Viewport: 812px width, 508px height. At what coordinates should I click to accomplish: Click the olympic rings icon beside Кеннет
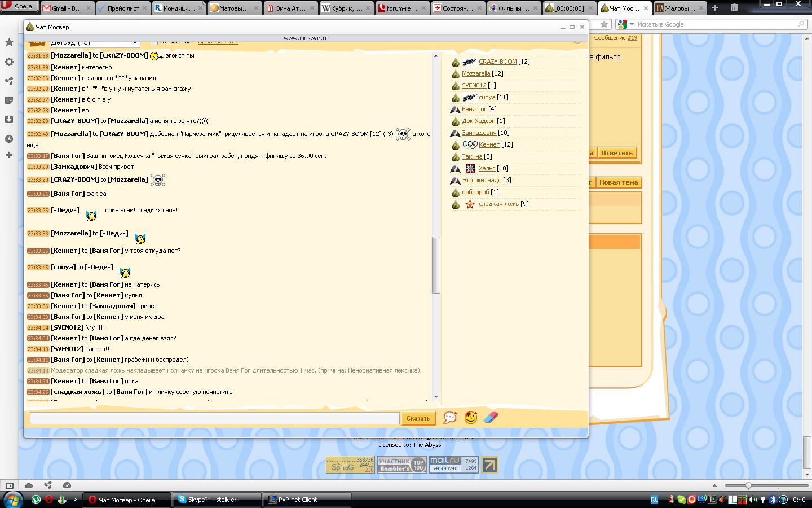point(470,144)
